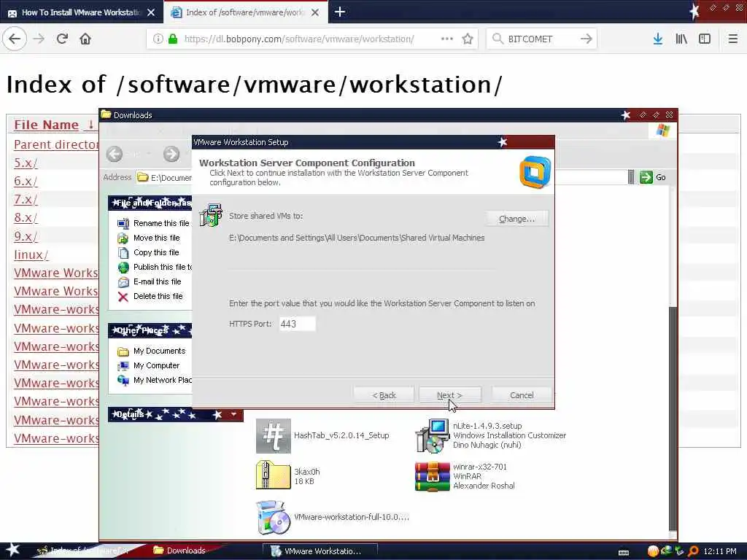The image size is (747, 560).
Task: Click the green padlock security icon
Action: click(x=172, y=39)
